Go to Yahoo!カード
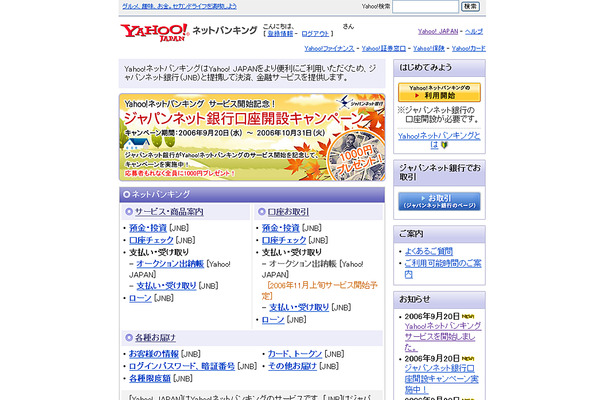The width and height of the screenshot is (610, 400). pos(468,48)
